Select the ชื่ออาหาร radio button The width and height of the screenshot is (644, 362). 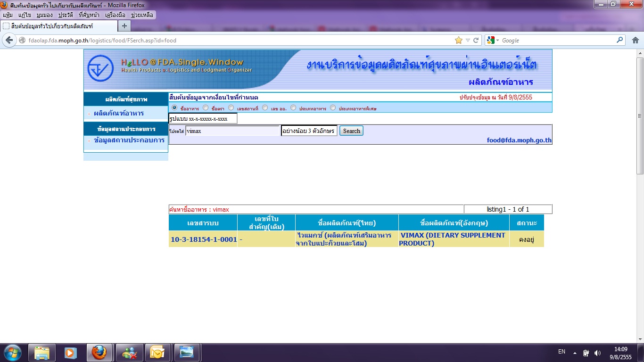coord(175,108)
